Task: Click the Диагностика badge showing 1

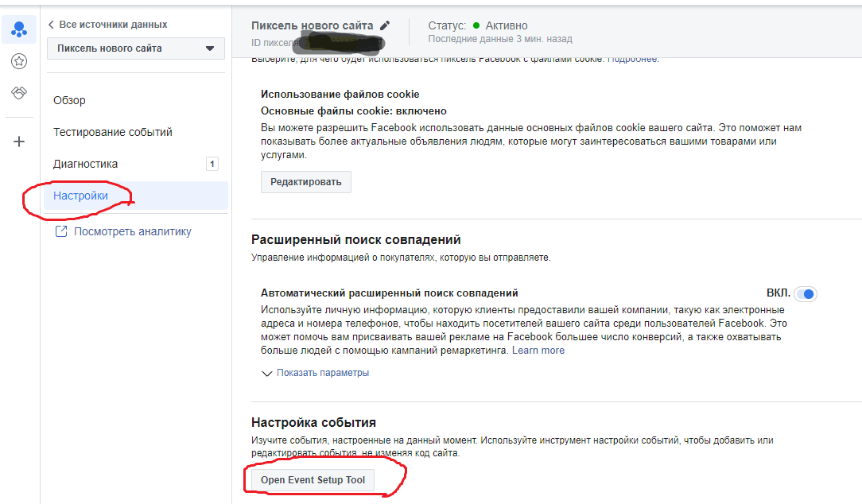Action: tap(212, 164)
